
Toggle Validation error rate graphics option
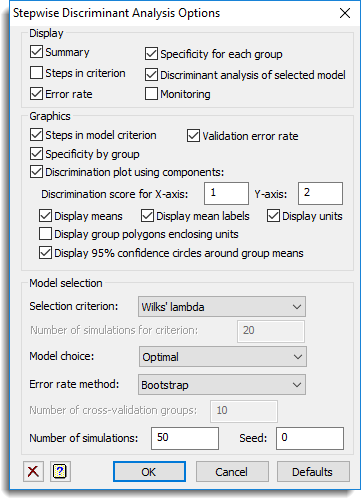pos(193,136)
